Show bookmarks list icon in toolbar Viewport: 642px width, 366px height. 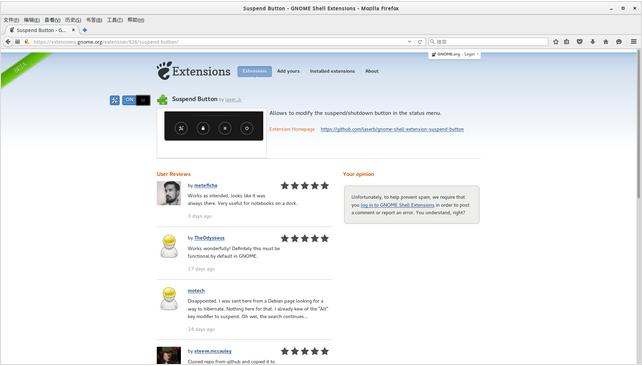coord(567,42)
